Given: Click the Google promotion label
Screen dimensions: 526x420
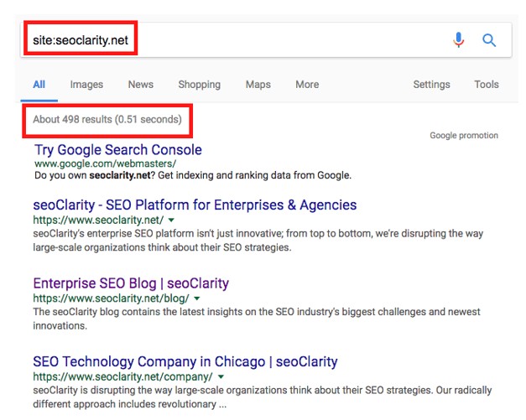Looking at the screenshot, I should pyautogui.click(x=464, y=136).
